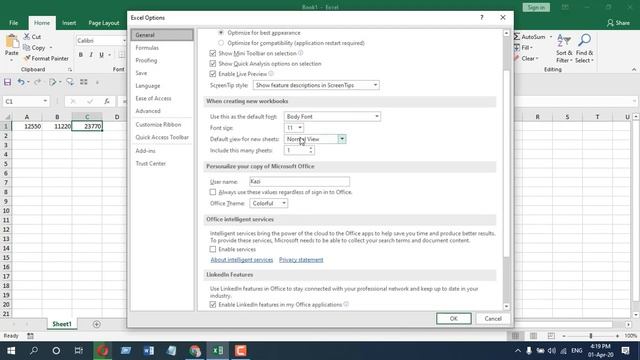Open Find & Select magnifier icon

tap(584, 41)
